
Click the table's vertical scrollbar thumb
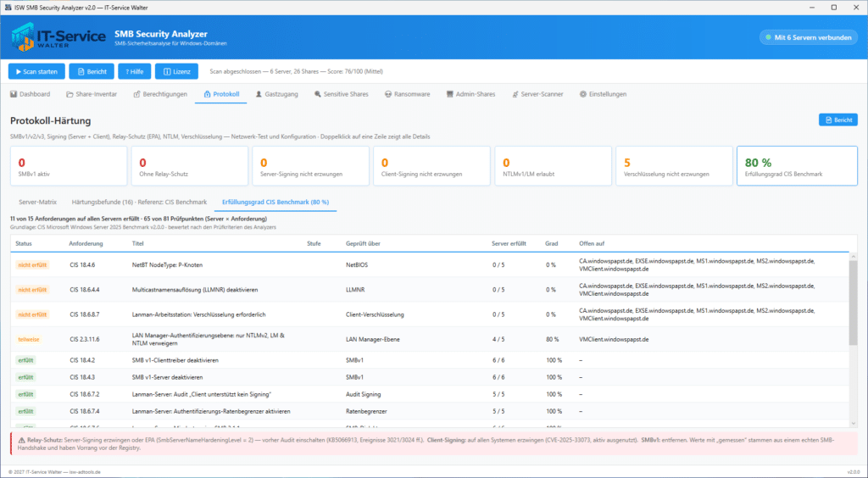[x=853, y=302]
